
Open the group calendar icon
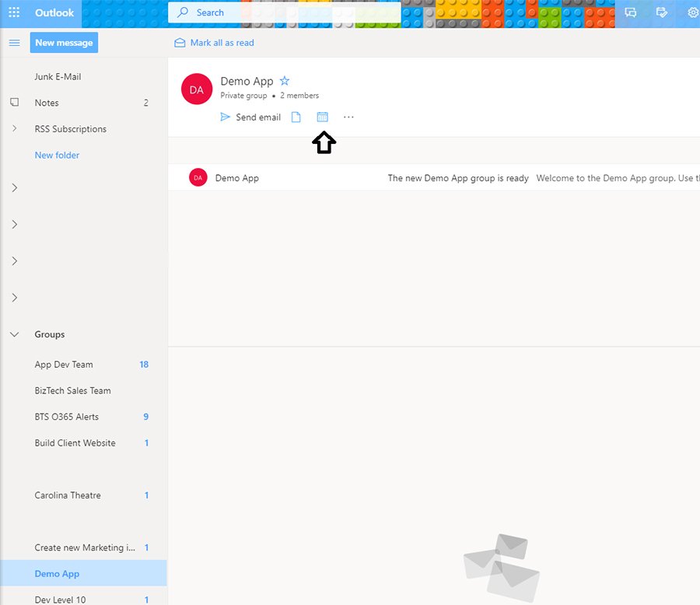click(322, 117)
